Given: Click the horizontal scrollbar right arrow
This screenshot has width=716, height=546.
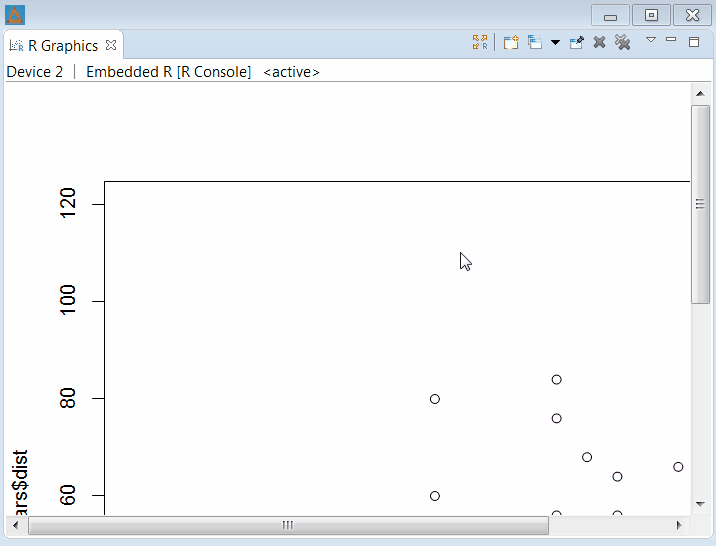Looking at the screenshot, I should [x=679, y=525].
